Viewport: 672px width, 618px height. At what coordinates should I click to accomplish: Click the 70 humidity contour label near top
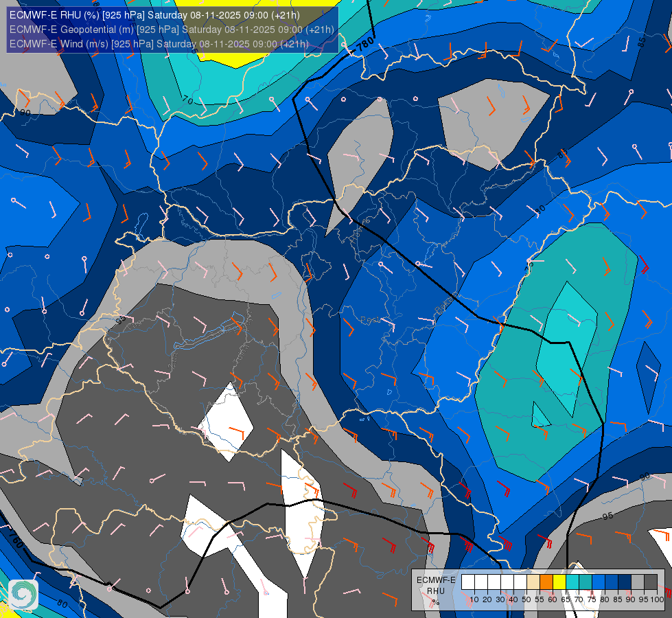tap(187, 100)
